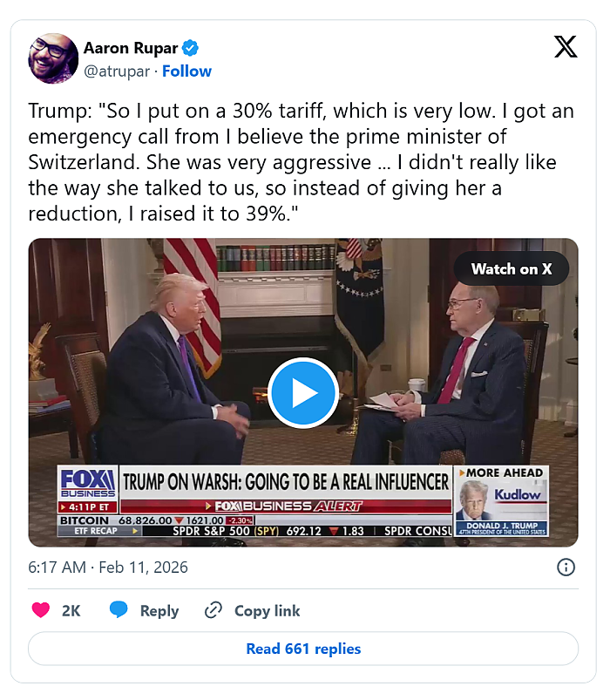
Task: Play the embedded Trump interview video
Action: tap(303, 393)
